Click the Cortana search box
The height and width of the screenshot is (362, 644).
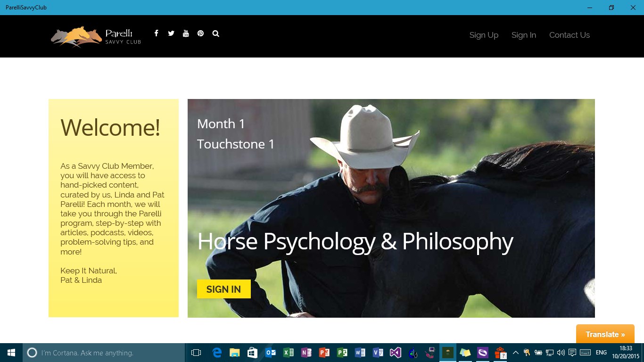[104, 353]
